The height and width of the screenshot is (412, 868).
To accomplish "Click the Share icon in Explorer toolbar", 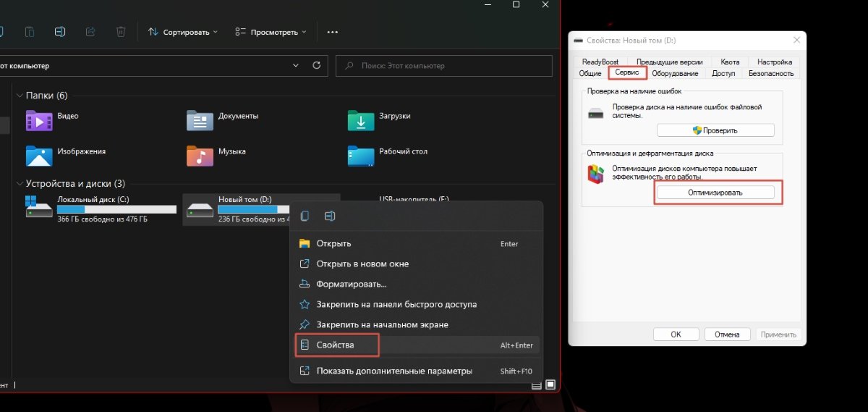I will coord(90,32).
